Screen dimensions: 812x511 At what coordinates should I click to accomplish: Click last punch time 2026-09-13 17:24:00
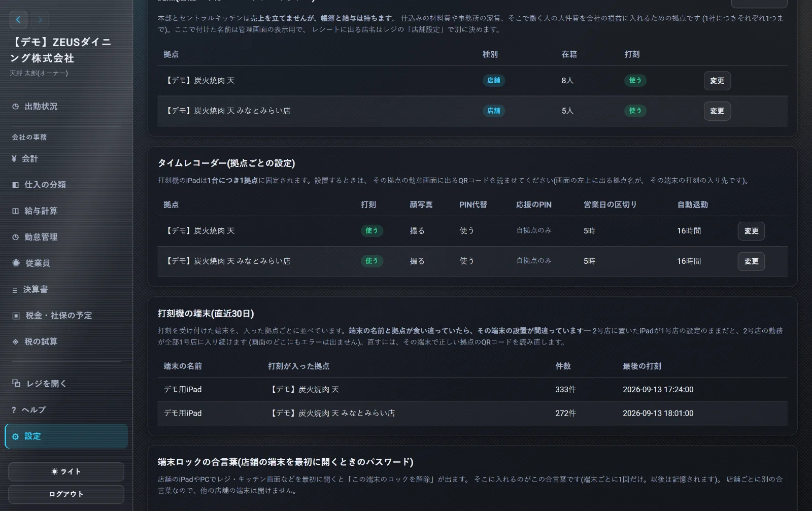(x=658, y=390)
